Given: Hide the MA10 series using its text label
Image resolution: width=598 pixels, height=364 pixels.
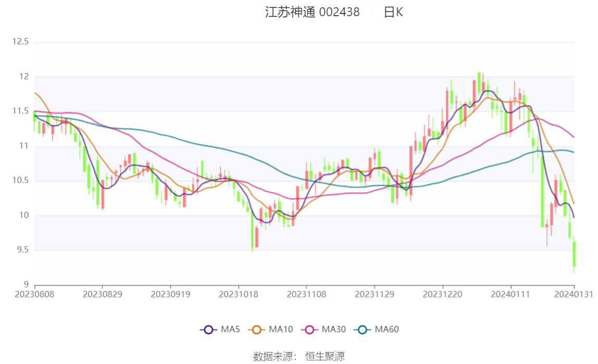Looking at the screenshot, I should click(x=281, y=329).
